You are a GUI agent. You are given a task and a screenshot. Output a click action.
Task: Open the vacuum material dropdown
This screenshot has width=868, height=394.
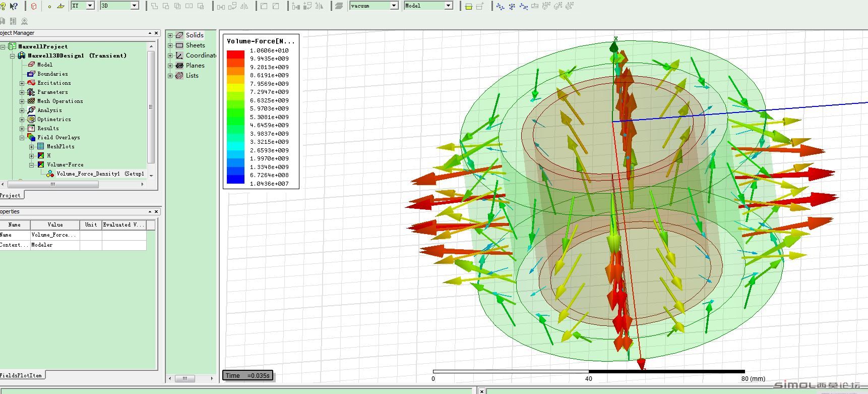394,6
